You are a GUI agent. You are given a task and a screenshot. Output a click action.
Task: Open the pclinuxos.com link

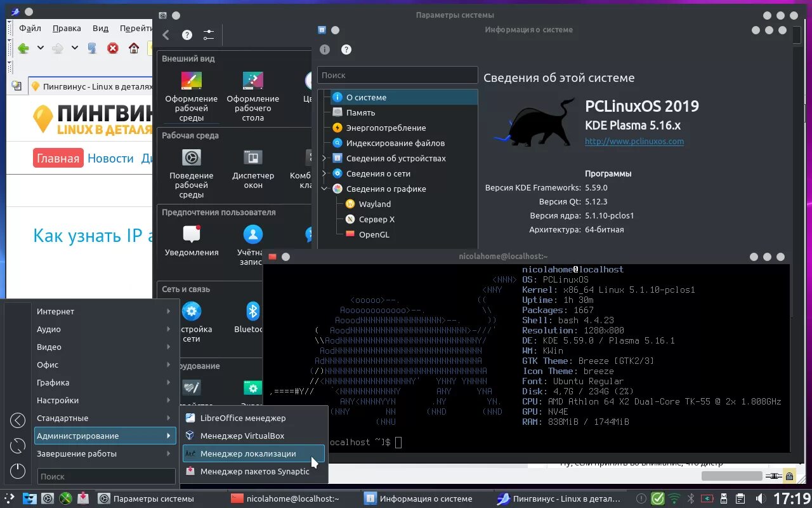(x=634, y=141)
